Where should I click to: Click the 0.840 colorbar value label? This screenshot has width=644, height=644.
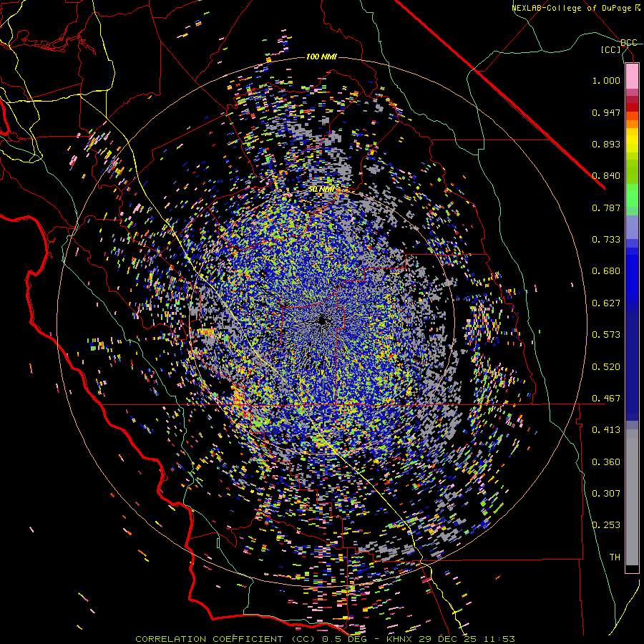[x=606, y=176]
